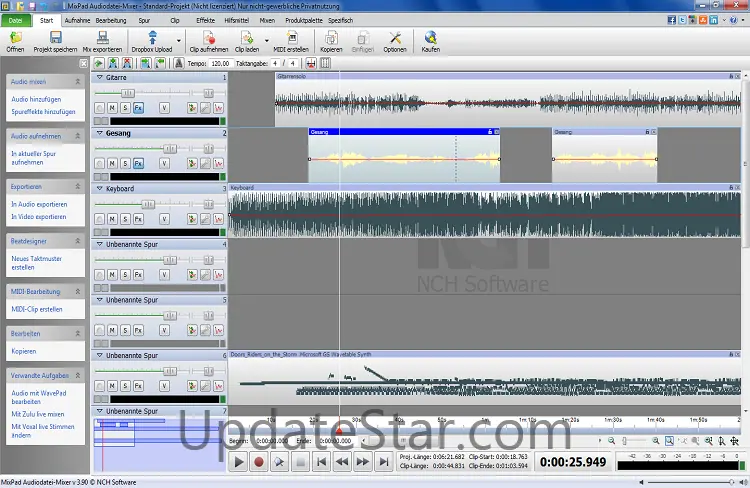The width and height of the screenshot is (750, 488).
Task: Switch to the Bearbeitung tab
Action: point(111,21)
